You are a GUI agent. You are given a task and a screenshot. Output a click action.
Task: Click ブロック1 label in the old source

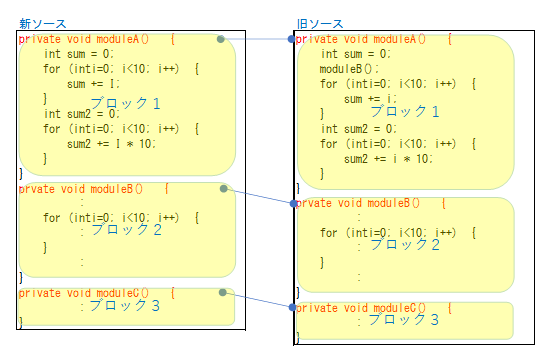(405, 111)
